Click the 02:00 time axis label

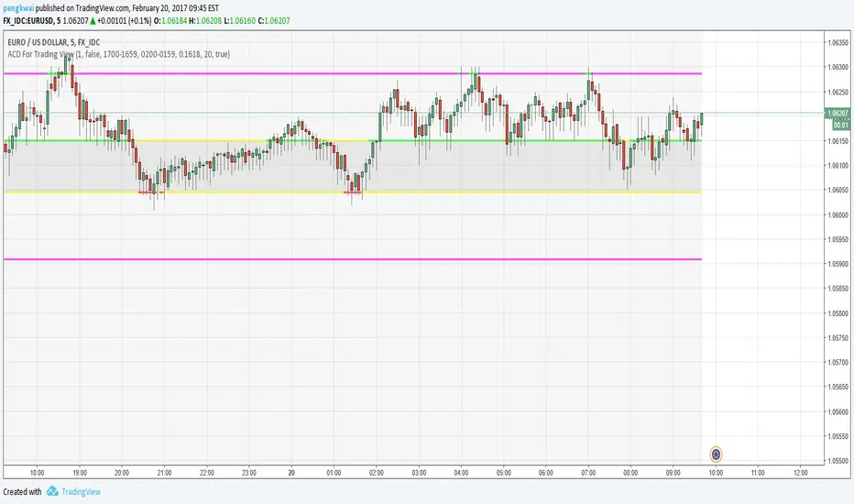(x=377, y=473)
